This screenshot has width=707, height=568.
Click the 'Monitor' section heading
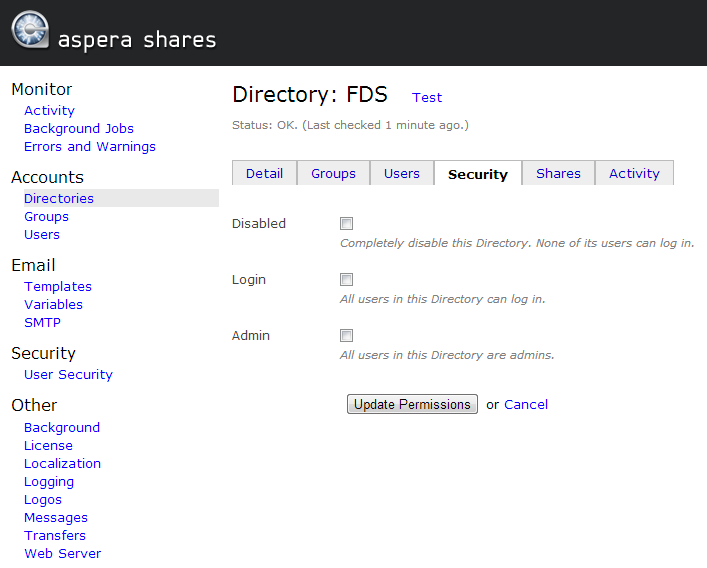41,89
